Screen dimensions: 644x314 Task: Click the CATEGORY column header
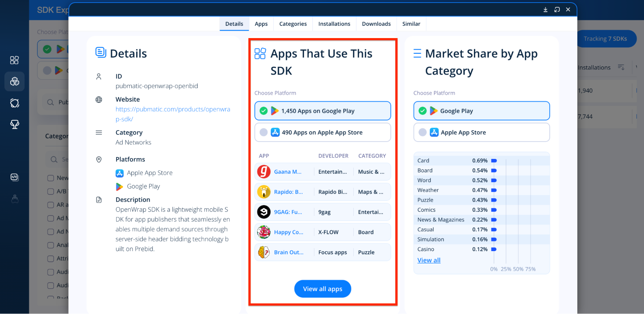[x=372, y=156]
